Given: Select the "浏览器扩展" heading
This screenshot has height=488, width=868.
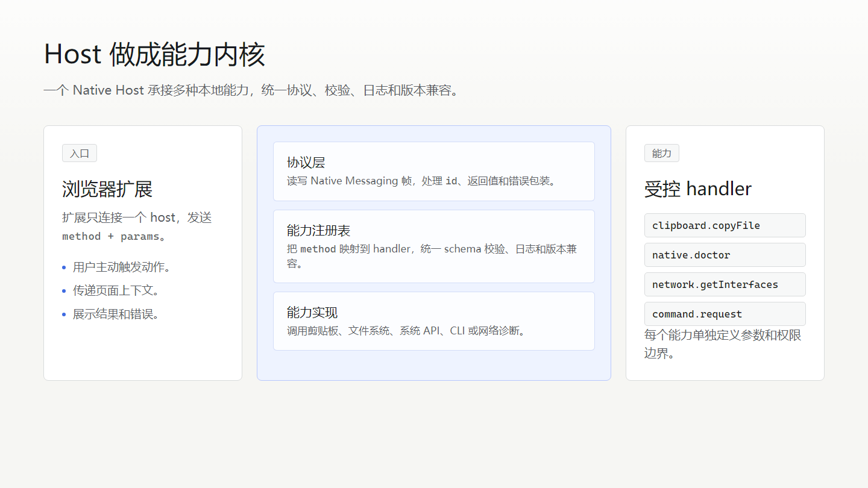Looking at the screenshot, I should click(x=107, y=189).
